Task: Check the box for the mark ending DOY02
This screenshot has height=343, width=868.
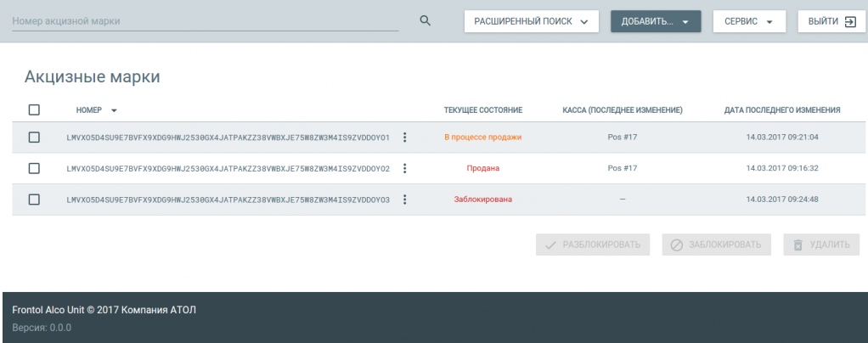Action: [34, 168]
